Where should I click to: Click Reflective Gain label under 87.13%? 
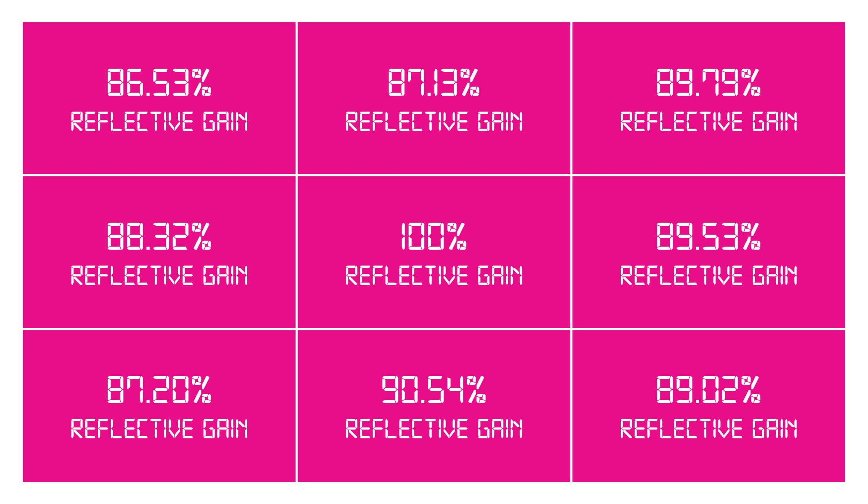(434, 122)
